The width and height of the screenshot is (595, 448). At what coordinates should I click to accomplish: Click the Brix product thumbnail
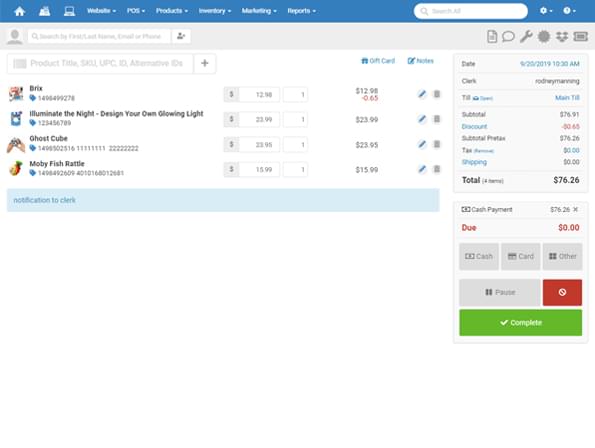(16, 94)
